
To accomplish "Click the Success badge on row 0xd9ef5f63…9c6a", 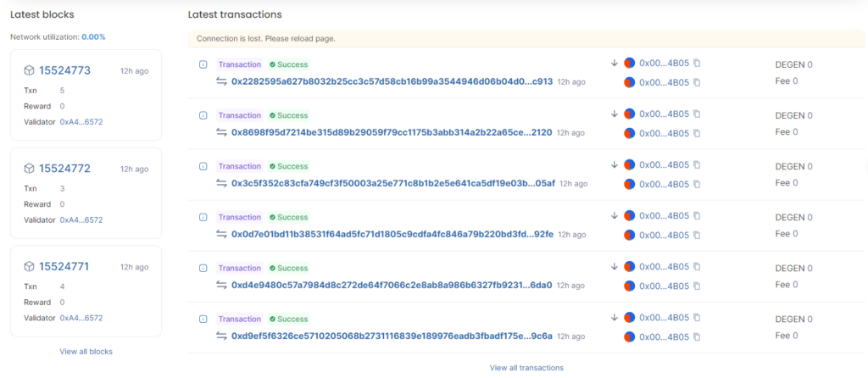I will point(288,320).
